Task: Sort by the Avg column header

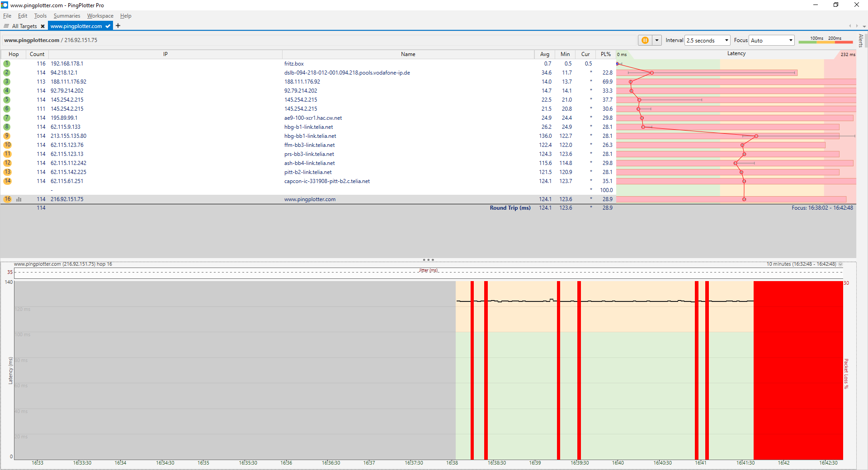Action: click(545, 54)
